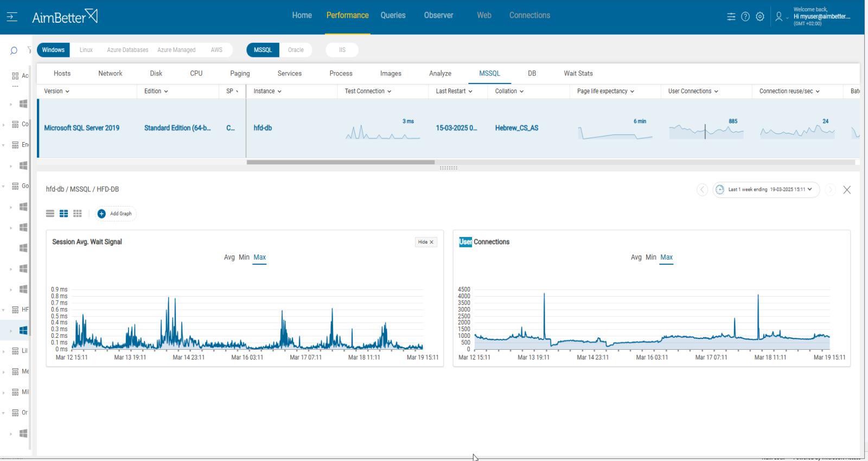Go to previous time period arrow

(x=702, y=190)
